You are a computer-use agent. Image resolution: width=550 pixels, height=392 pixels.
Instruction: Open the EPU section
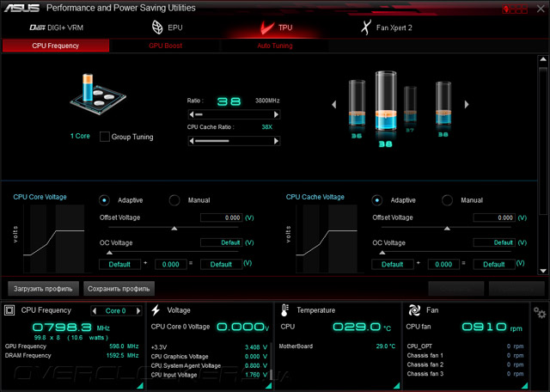click(x=167, y=28)
